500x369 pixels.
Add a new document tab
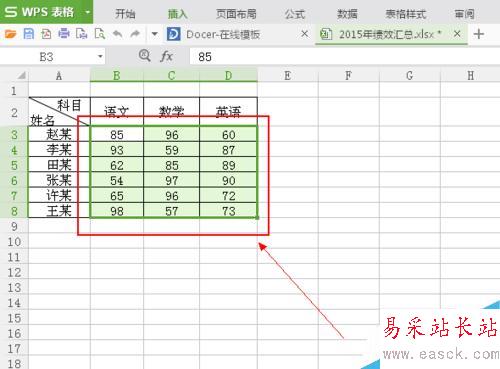479,34
